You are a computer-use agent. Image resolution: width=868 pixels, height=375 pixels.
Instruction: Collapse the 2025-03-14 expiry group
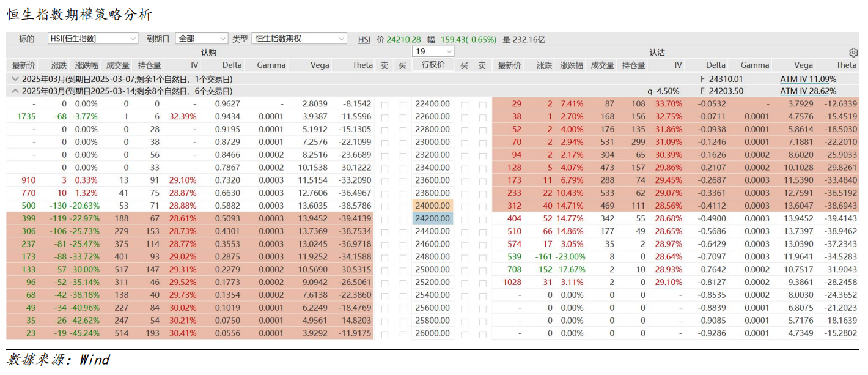(15, 91)
